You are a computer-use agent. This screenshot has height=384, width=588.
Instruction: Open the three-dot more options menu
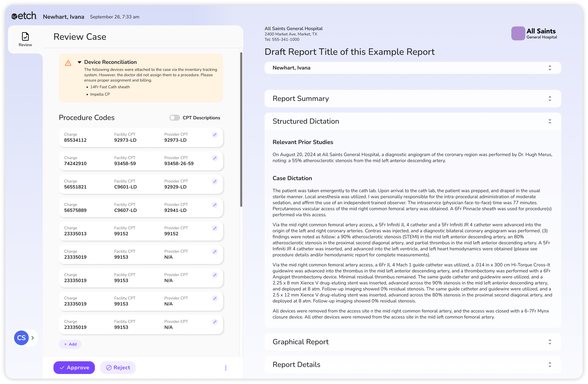point(226,368)
